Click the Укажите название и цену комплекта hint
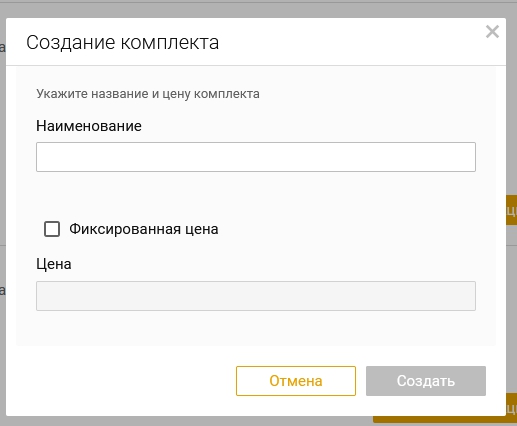Screen dimensions: 517x426 point(148,94)
